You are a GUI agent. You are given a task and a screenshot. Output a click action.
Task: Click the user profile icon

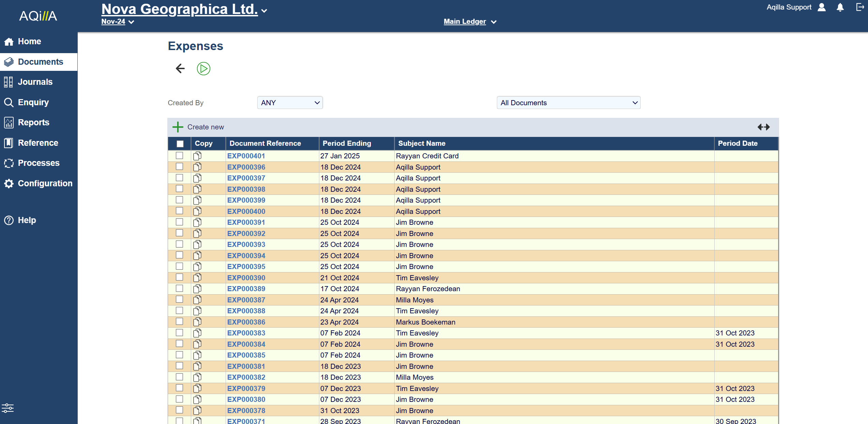click(822, 7)
